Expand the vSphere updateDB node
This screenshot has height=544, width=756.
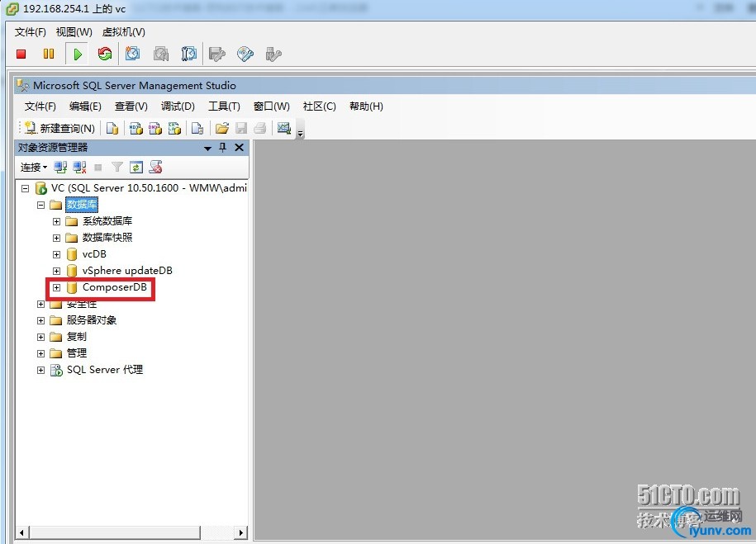pos(56,271)
